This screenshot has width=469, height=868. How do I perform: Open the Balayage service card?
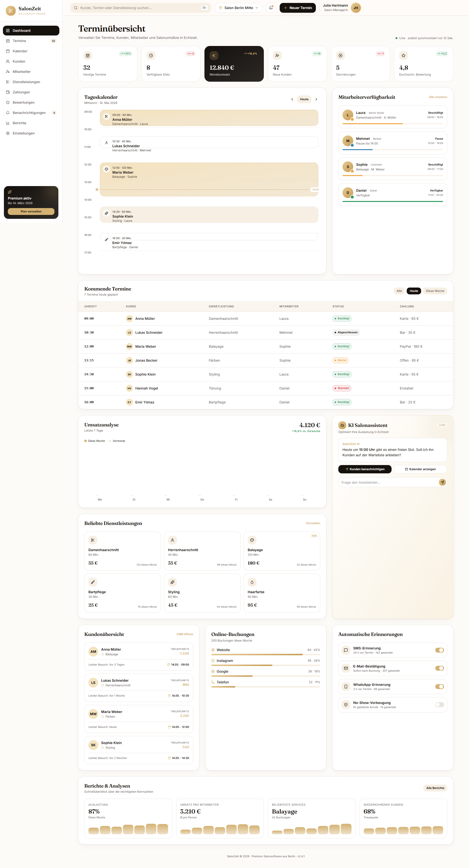coord(281,551)
